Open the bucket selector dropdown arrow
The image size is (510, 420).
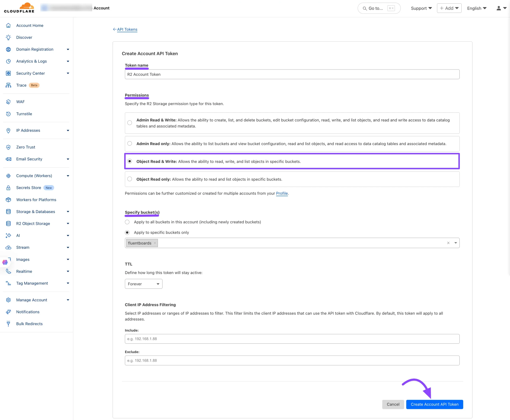(x=455, y=243)
